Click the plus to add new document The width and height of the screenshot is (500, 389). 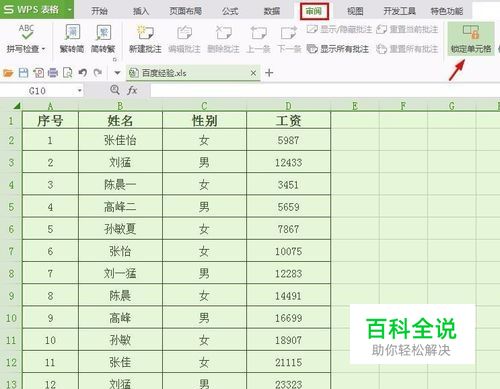(x=269, y=73)
